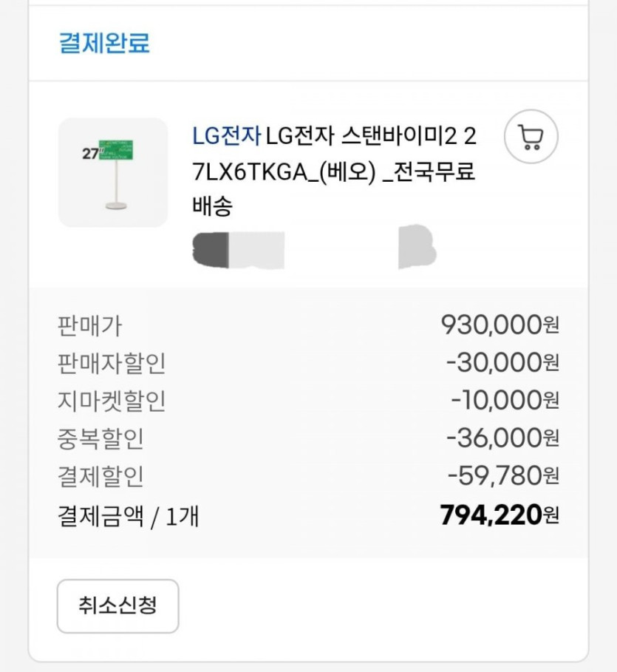Click the 930,000원 sale price
This screenshot has height=672, width=617.
point(500,324)
